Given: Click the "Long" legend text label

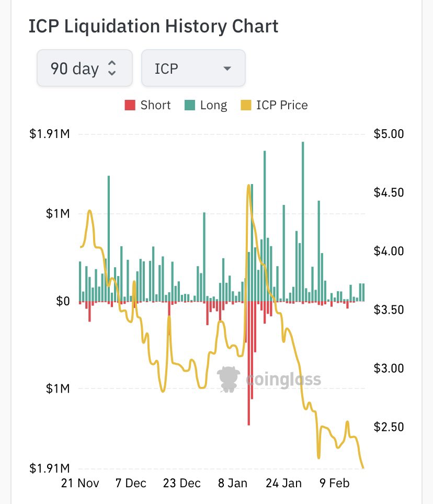Looking at the screenshot, I should coord(213,105).
